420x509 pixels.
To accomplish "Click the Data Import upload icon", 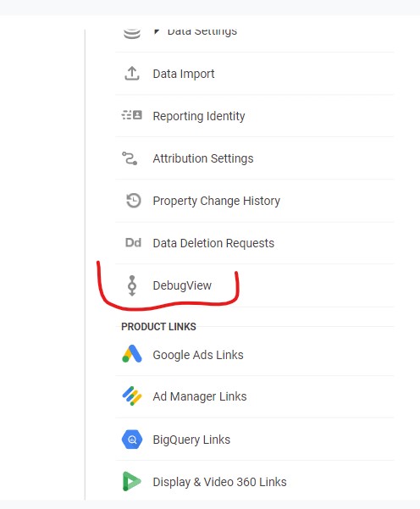I will click(132, 74).
